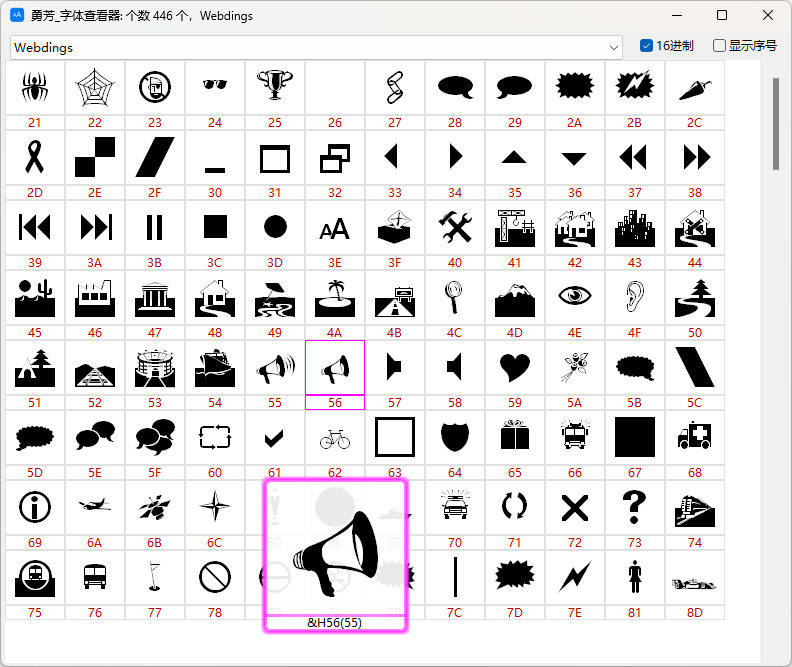792x667 pixels.
Task: Pick the heart glyph 59
Action: point(515,367)
